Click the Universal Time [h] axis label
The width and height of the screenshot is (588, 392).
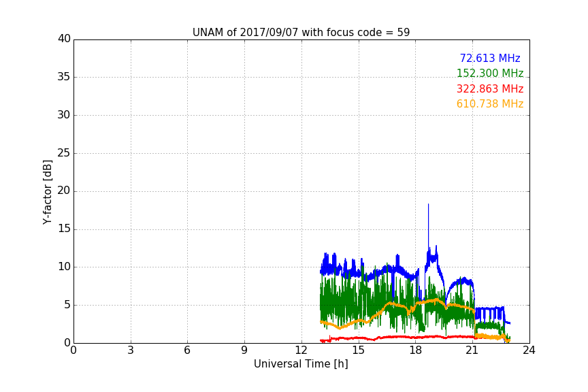click(301, 364)
